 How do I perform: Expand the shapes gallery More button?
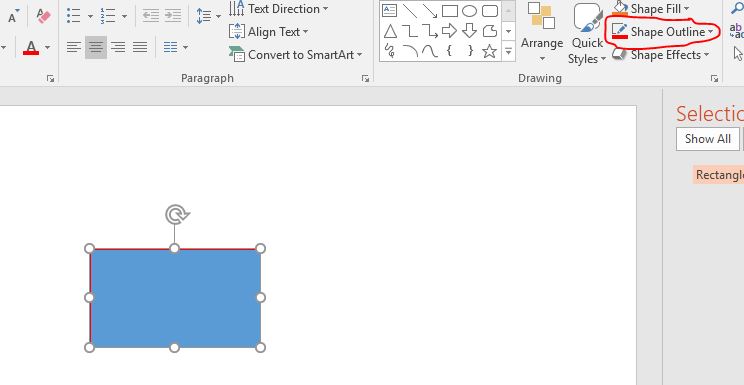tap(509, 51)
